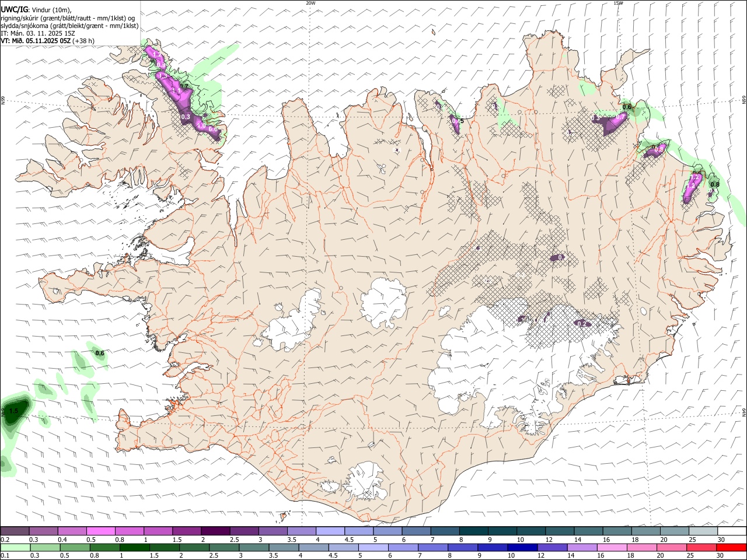
Task: Click upper legend swatch between 18 and 20
Action: pos(645,531)
